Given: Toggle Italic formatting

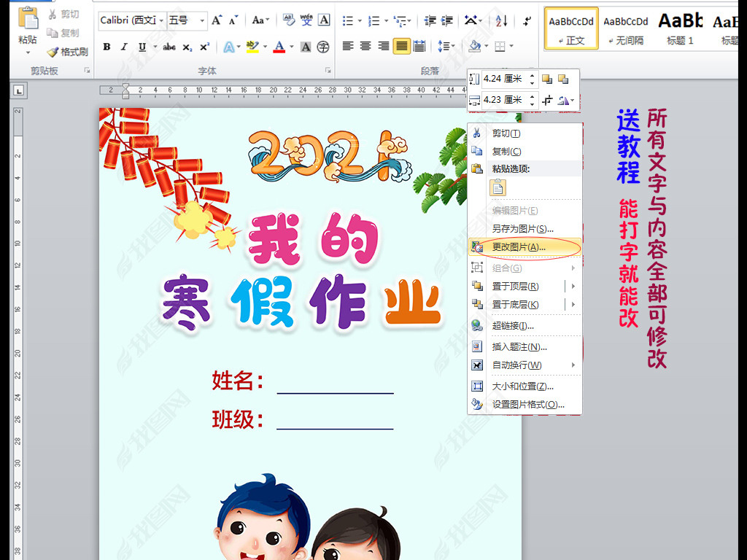Looking at the screenshot, I should pyautogui.click(x=124, y=47).
